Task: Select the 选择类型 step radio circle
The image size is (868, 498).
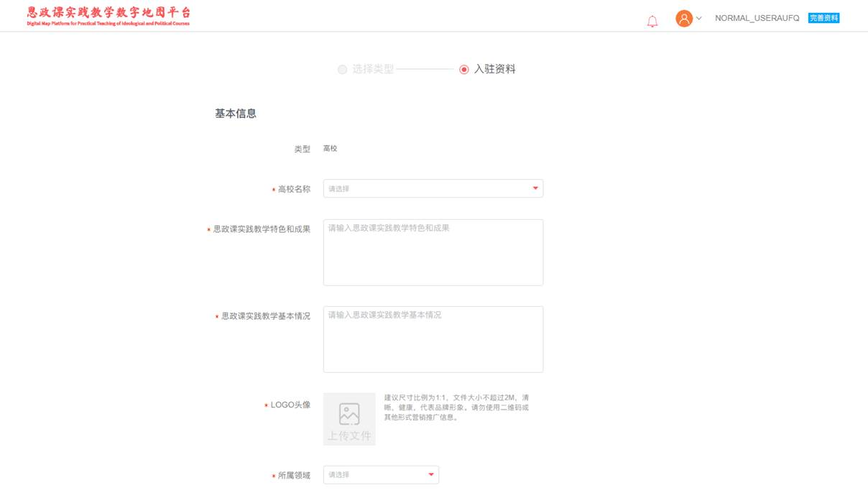Action: click(343, 70)
